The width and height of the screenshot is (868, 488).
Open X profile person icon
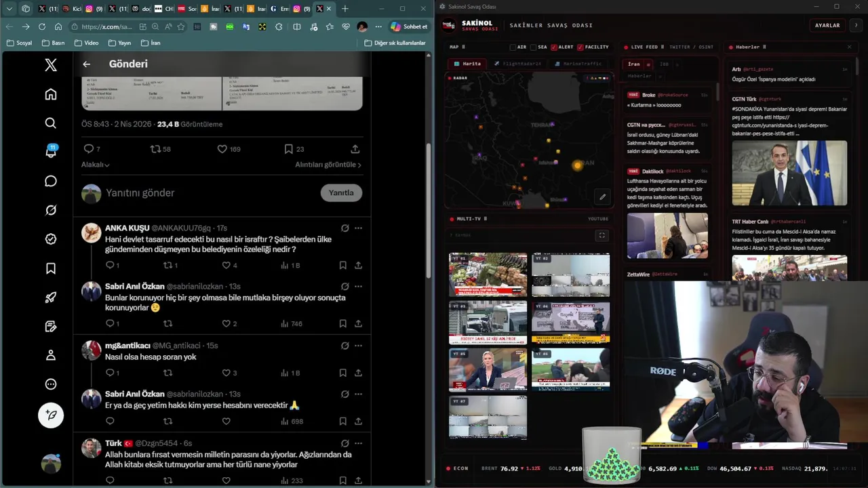[51, 355]
